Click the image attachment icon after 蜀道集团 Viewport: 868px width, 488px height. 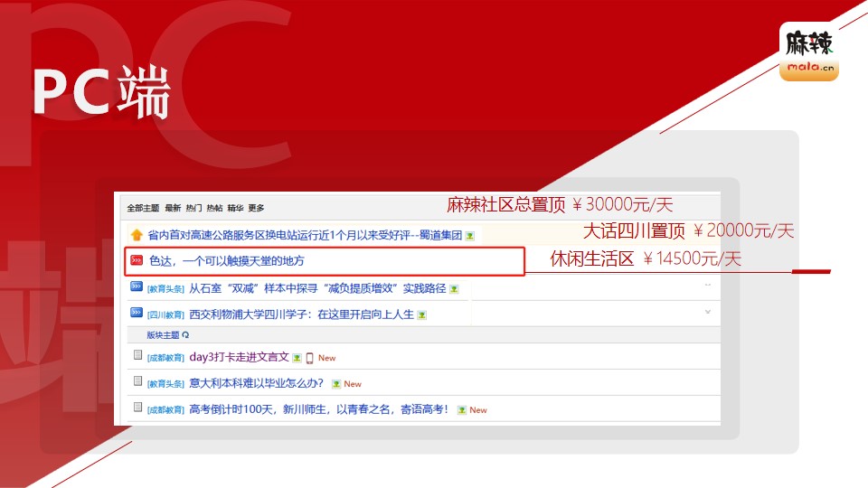pyautogui.click(x=470, y=236)
